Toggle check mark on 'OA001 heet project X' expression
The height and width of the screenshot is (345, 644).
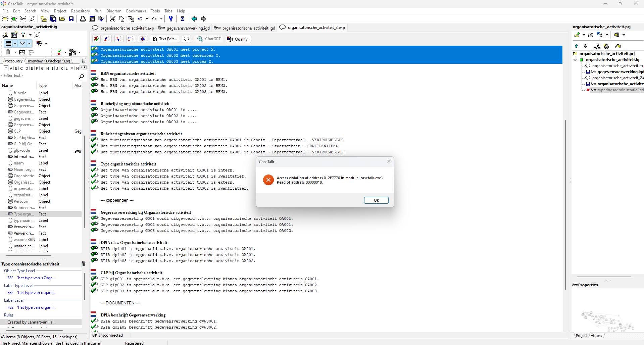(x=95, y=49)
